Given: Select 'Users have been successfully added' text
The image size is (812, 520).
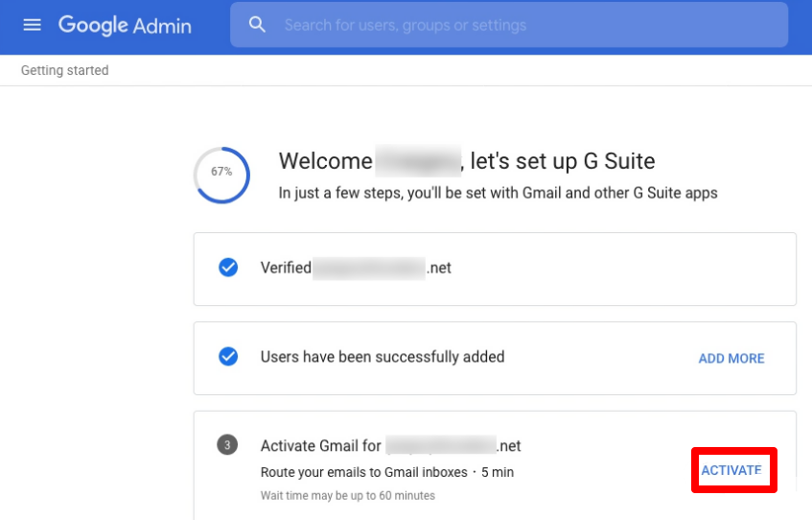Looking at the screenshot, I should click(x=383, y=357).
